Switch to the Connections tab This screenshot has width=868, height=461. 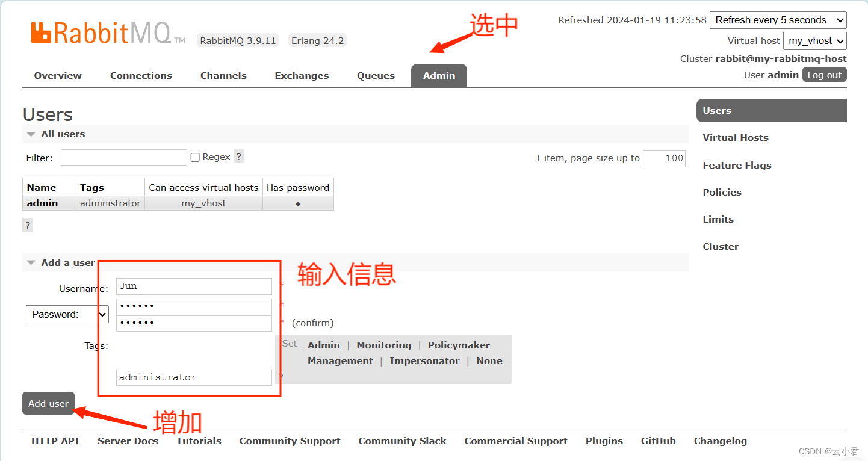[x=141, y=75]
